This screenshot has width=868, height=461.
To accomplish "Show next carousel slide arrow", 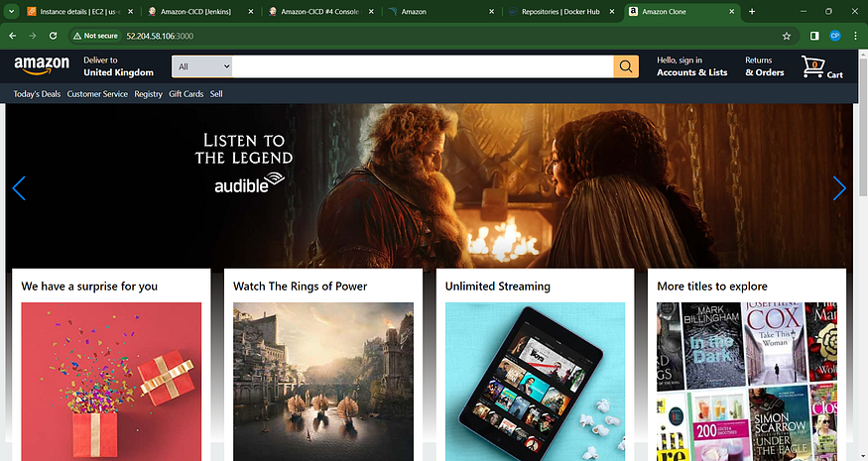I will [x=839, y=188].
